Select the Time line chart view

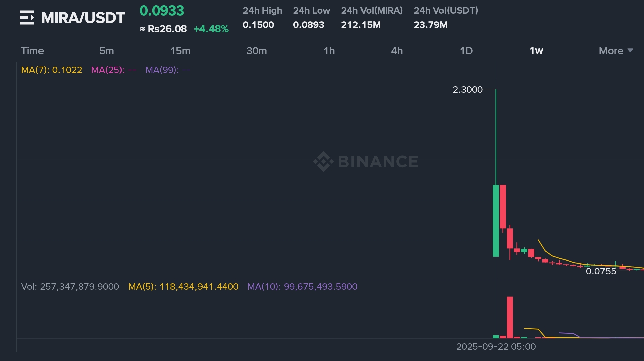(32, 51)
